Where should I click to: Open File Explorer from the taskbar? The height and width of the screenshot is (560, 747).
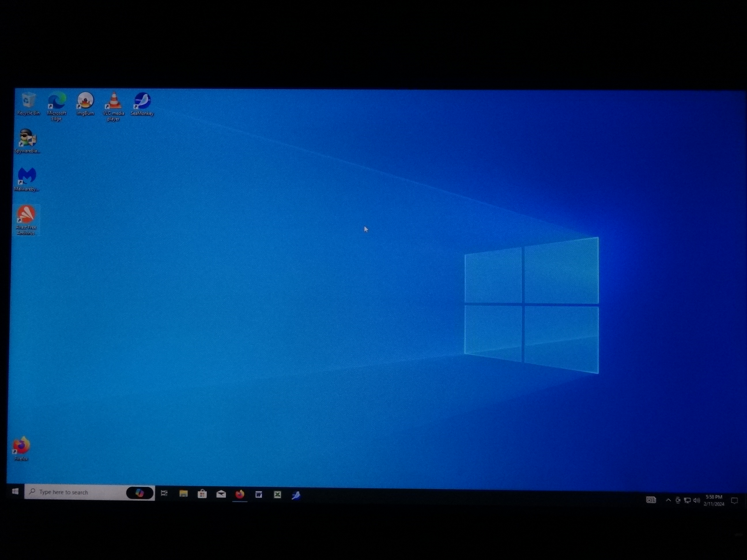pyautogui.click(x=183, y=493)
